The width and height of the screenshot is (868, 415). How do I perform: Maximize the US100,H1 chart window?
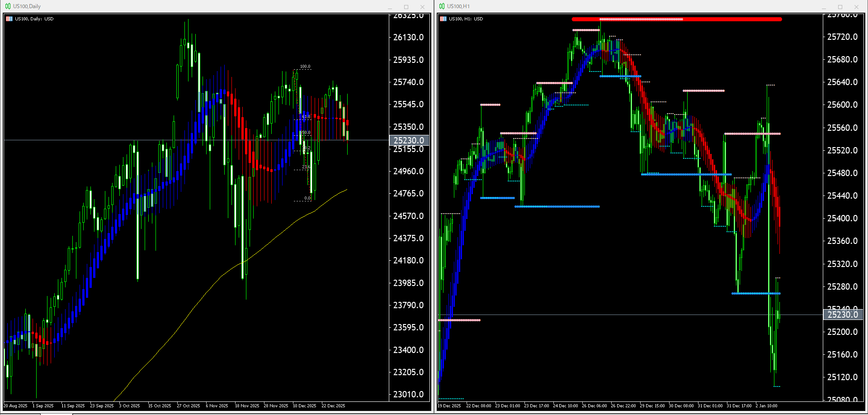pos(840,7)
